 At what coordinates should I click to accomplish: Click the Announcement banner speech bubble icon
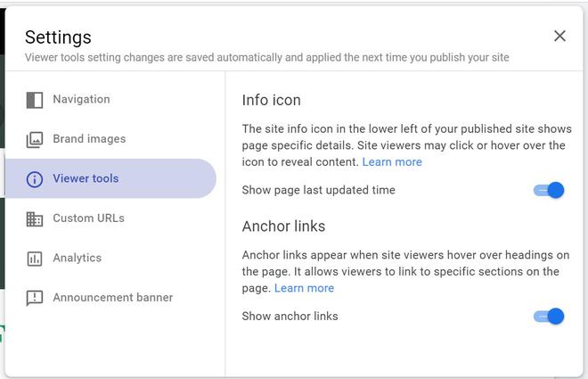tap(35, 298)
